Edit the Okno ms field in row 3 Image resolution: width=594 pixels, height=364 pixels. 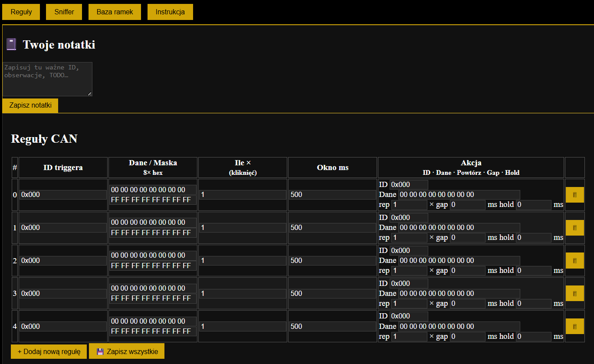332,294
